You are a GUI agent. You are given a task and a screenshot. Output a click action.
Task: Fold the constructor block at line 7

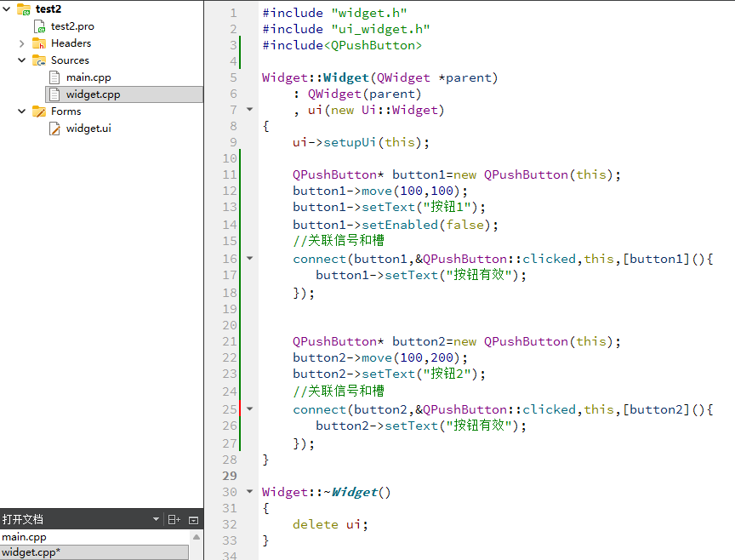pyautogui.click(x=250, y=109)
